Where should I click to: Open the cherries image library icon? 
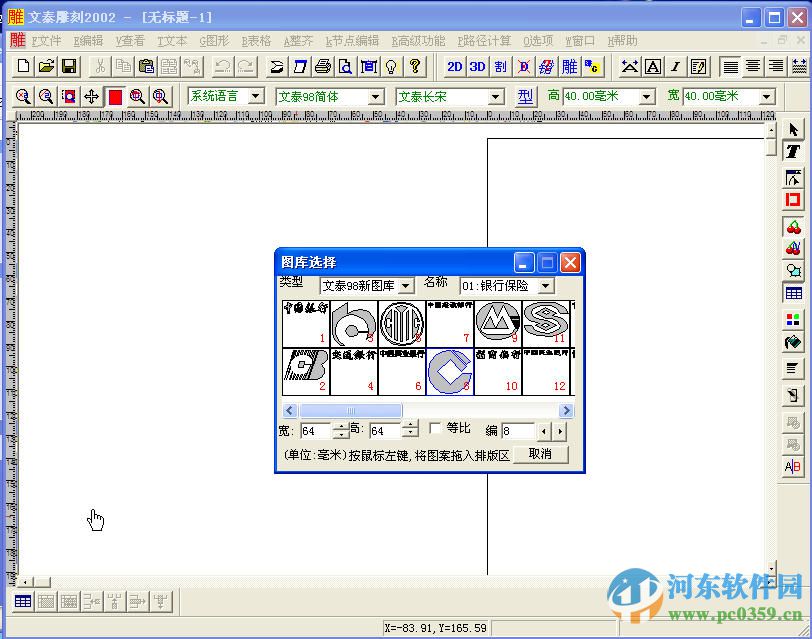pyautogui.click(x=793, y=227)
